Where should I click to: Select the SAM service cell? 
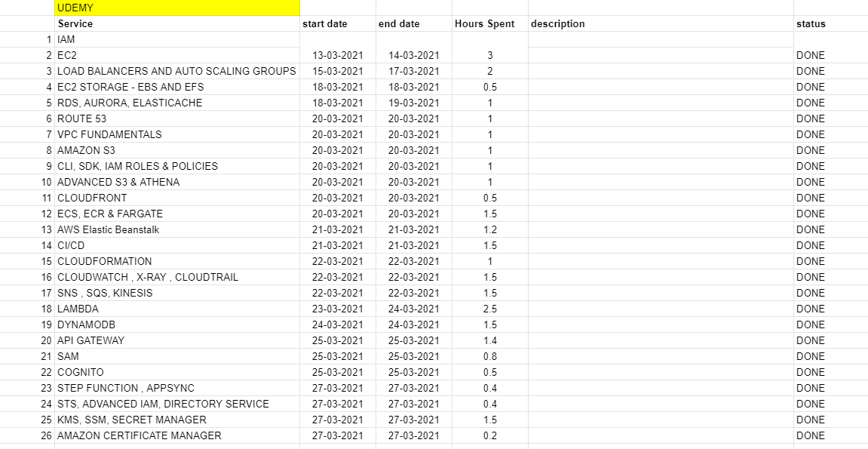click(x=177, y=356)
